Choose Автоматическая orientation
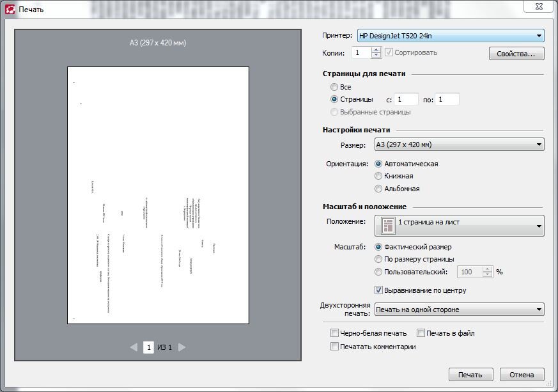The height and width of the screenshot is (392, 558). 378,164
